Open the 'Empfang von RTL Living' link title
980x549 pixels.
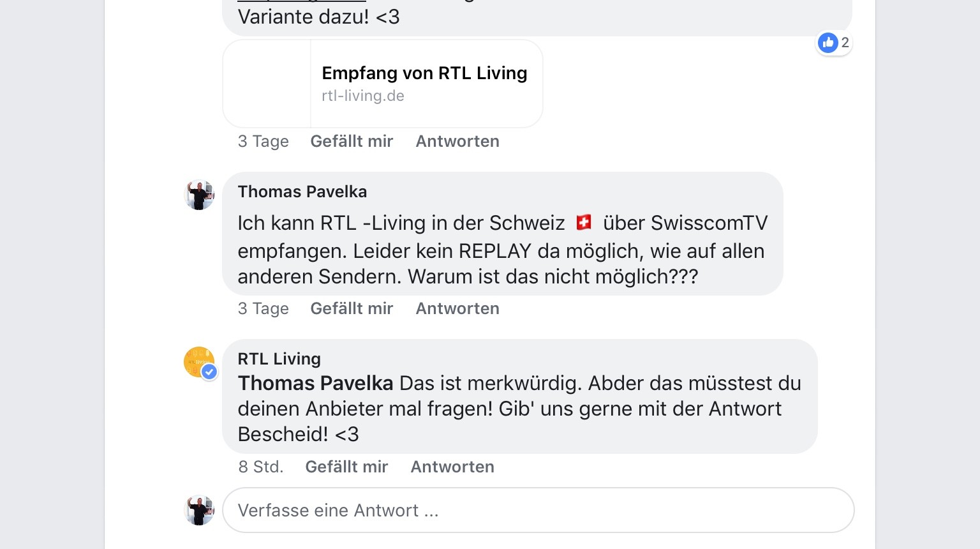(x=424, y=73)
